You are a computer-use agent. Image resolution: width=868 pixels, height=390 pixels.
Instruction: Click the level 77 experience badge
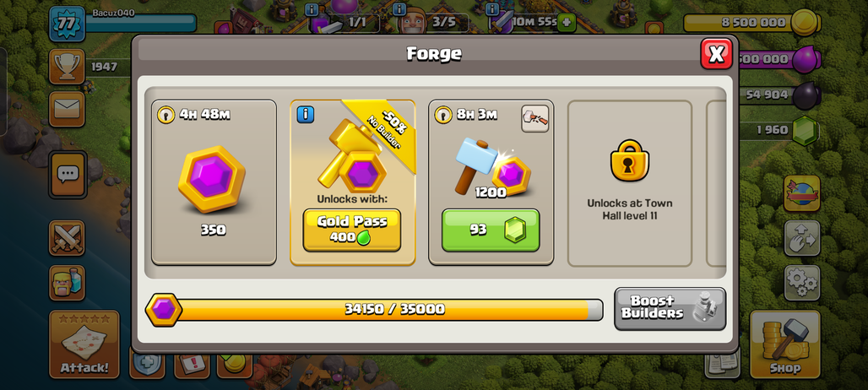[67, 24]
